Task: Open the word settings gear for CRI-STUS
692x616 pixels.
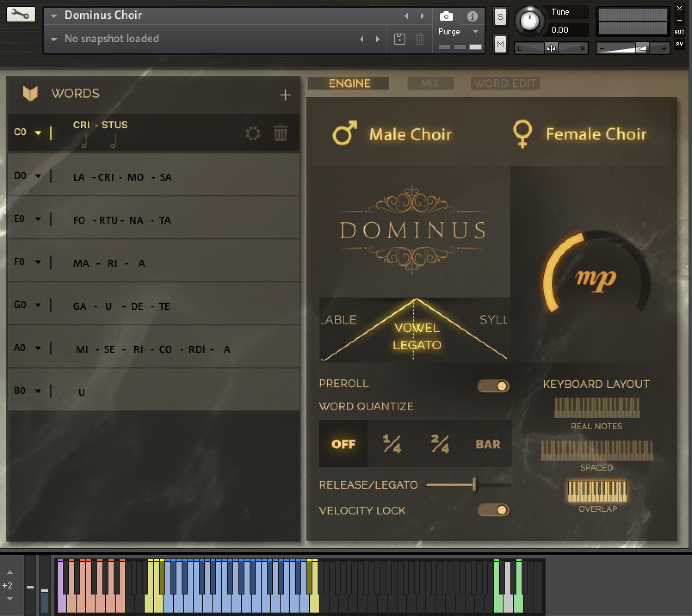Action: pos(254,133)
